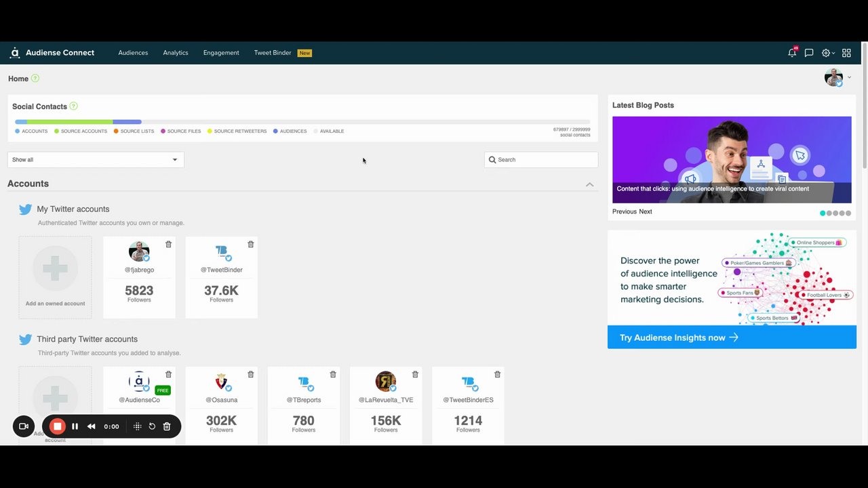Delete the @TweetBinder account card
Image resolution: width=868 pixels, height=488 pixels.
pos(250,244)
